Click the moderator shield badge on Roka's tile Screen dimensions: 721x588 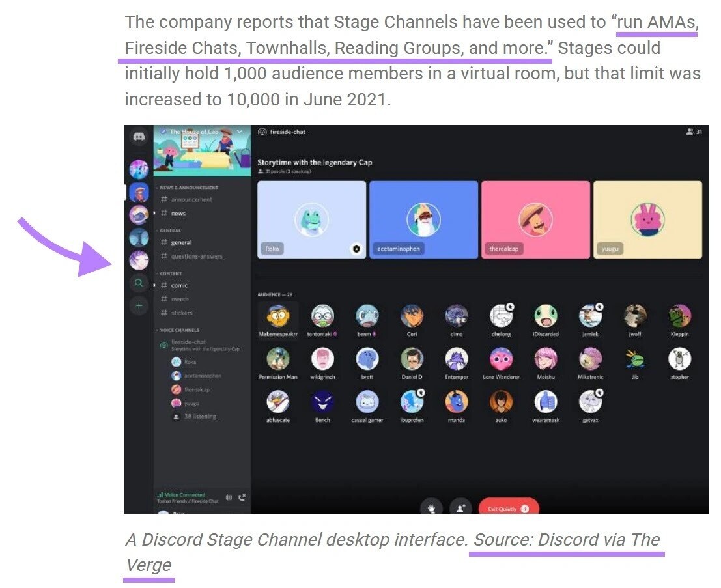(x=356, y=249)
